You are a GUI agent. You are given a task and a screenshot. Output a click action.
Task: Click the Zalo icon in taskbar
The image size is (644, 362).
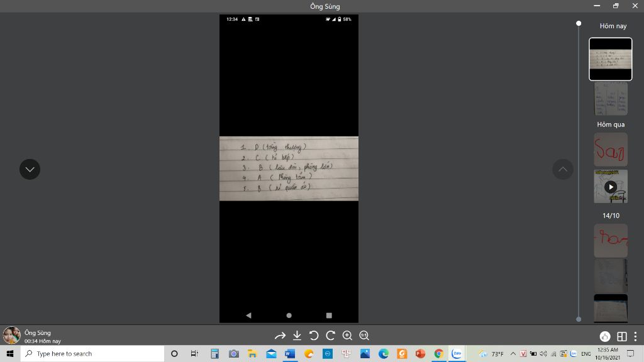coord(457,353)
